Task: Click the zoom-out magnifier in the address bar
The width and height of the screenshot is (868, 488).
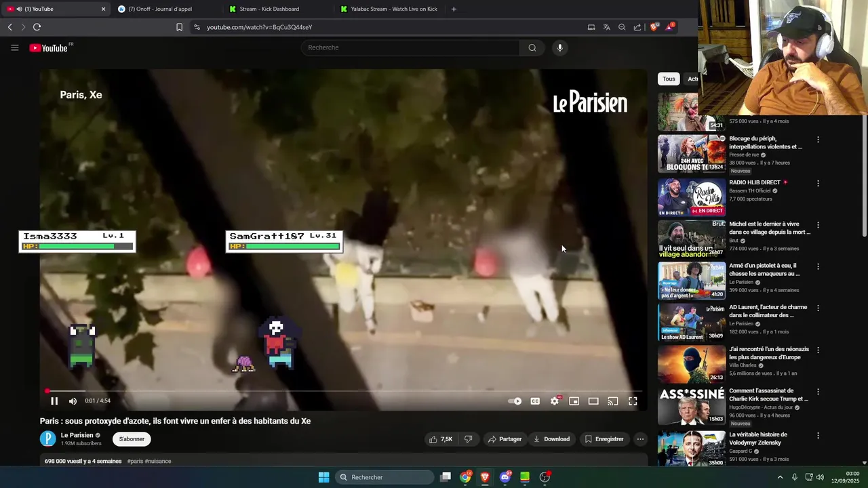Action: click(x=622, y=27)
